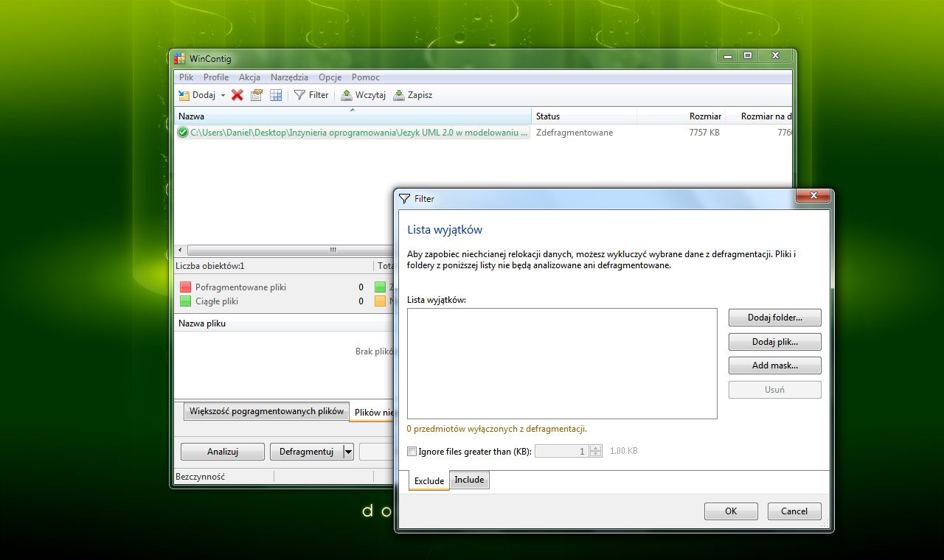
Task: Click the 0 przedmiotów wyłączonych z defragmentacji text
Action: point(497,429)
